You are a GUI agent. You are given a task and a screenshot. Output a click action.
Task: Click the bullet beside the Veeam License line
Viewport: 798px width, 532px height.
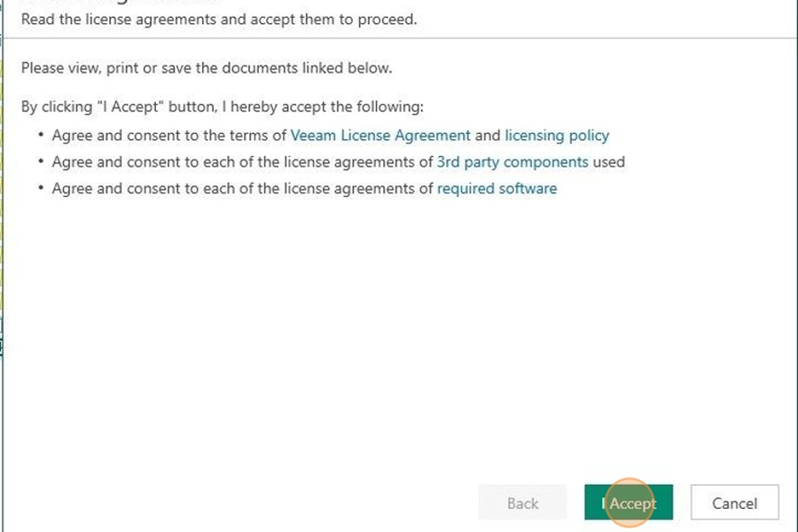coord(41,135)
